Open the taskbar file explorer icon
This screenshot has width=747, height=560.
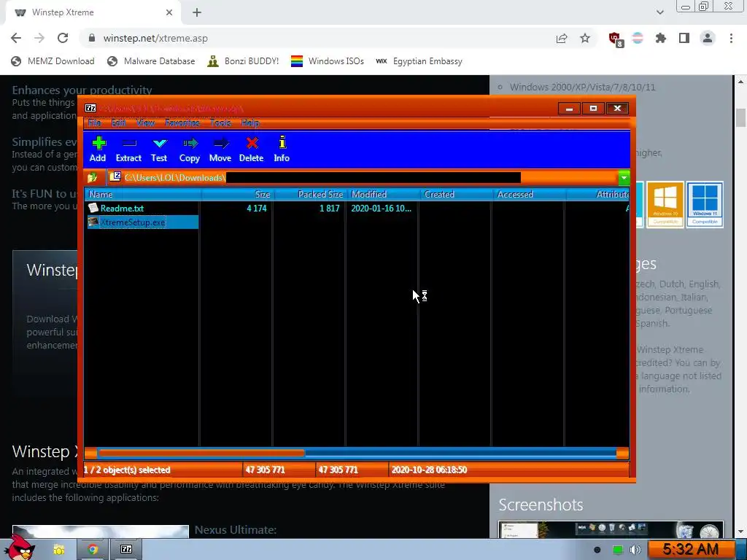(58, 550)
